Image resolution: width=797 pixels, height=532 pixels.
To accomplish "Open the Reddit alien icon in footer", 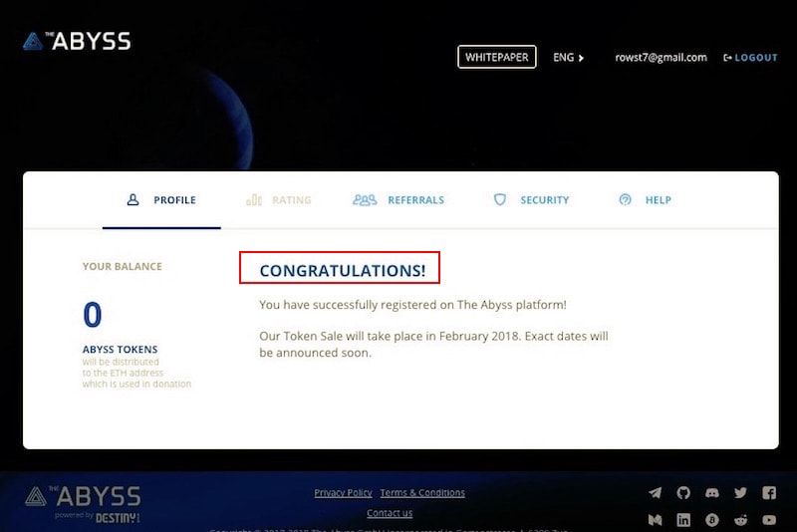I will [740, 520].
